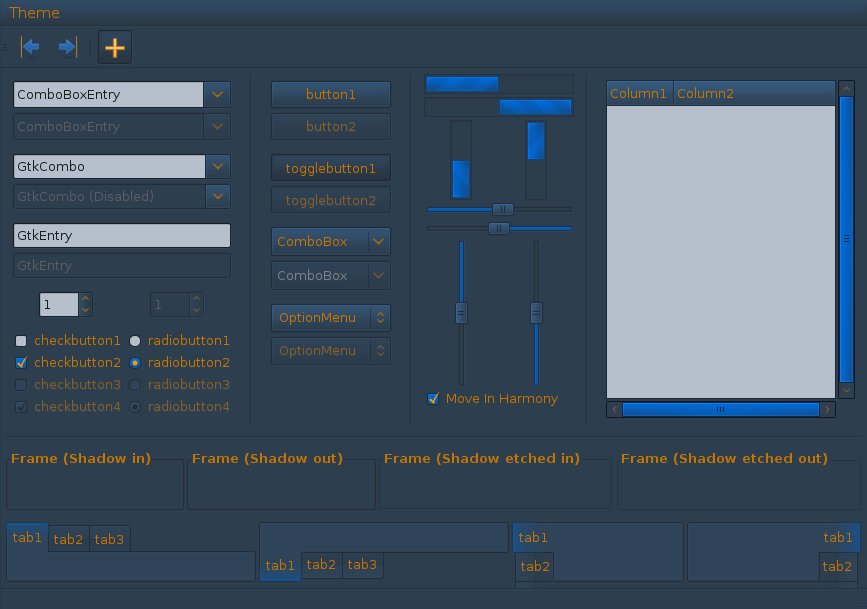
Task: Click tab1 in top-tabs notebook
Action: point(27,537)
